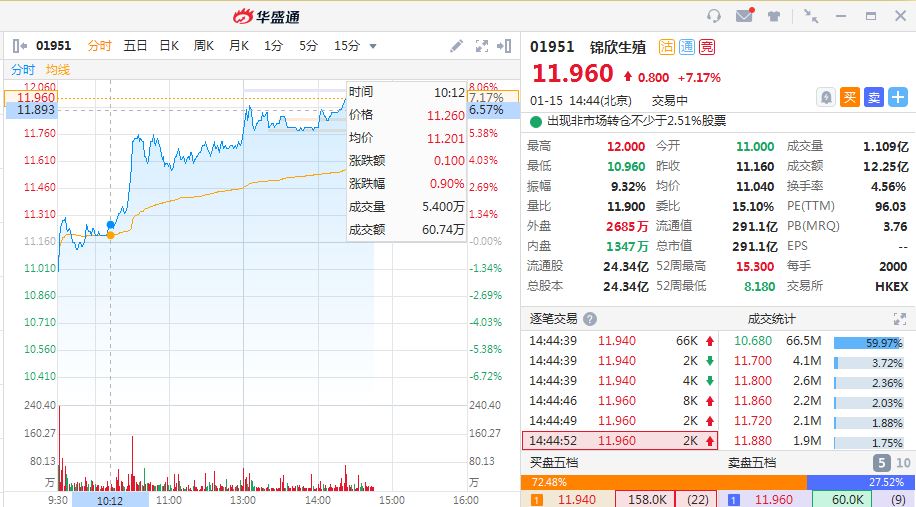The height and width of the screenshot is (507, 916).
Task: Click the 59.97% volume bar
Action: pos(869,343)
